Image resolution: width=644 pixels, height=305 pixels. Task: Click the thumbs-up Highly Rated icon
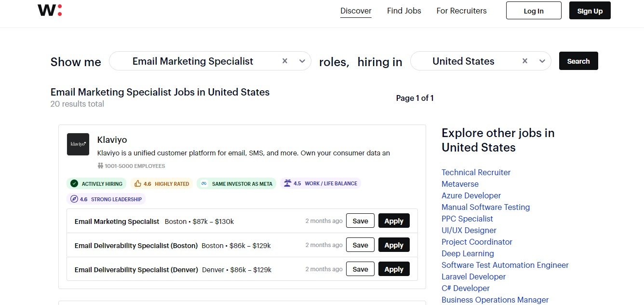point(138,183)
